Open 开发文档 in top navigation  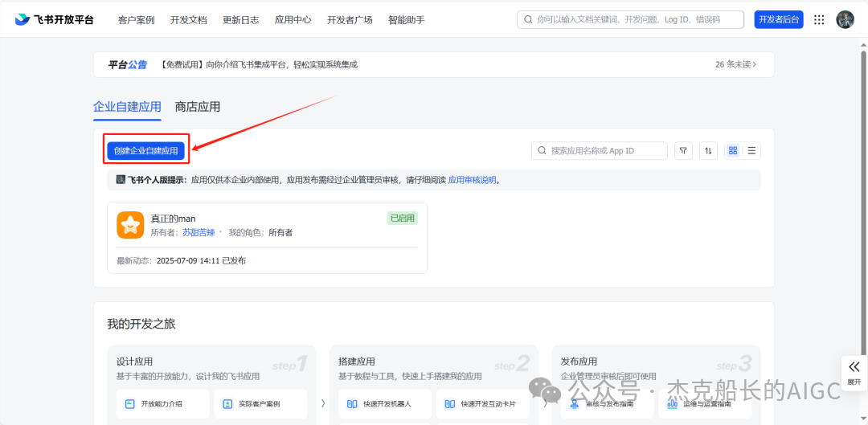(x=189, y=20)
